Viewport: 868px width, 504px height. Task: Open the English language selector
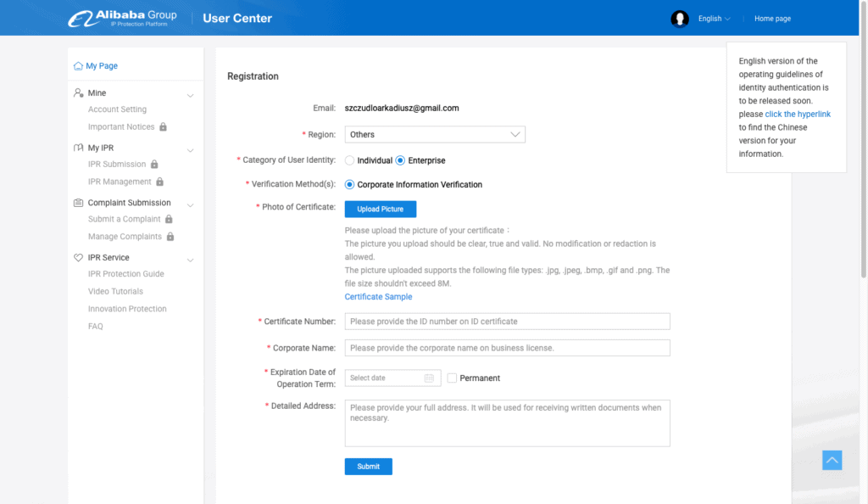tap(714, 19)
